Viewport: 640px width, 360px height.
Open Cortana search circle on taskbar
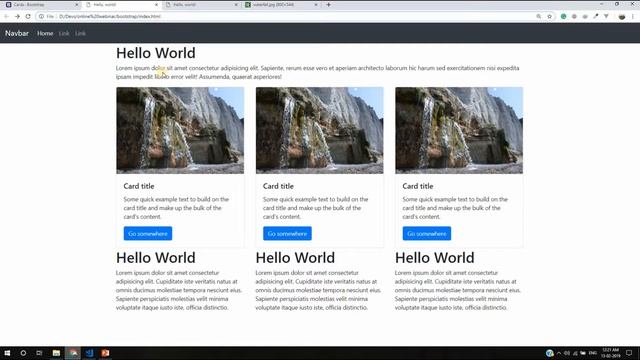click(x=23, y=353)
